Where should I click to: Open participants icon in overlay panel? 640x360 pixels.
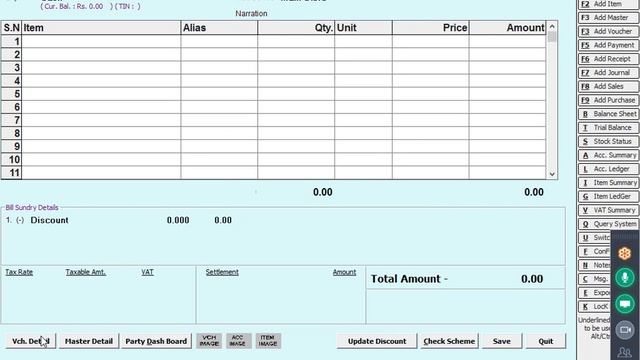tap(624, 352)
